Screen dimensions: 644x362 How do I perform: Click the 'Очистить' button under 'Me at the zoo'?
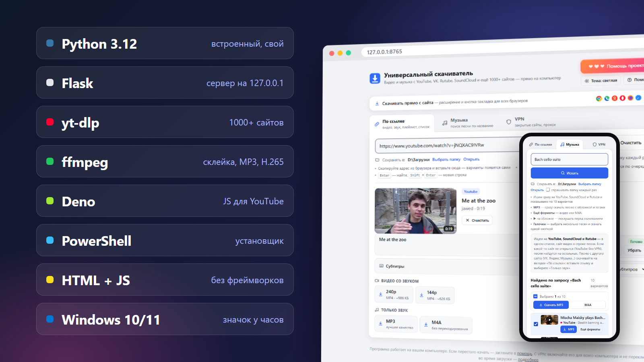click(477, 220)
